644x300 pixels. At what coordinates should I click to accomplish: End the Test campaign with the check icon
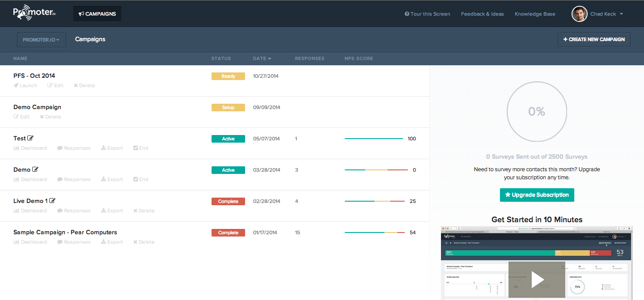136,148
